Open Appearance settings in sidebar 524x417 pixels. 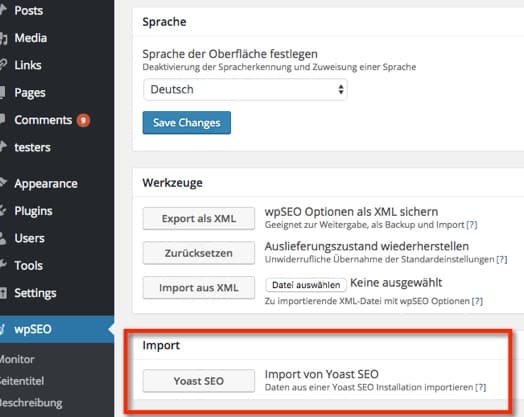click(x=46, y=183)
